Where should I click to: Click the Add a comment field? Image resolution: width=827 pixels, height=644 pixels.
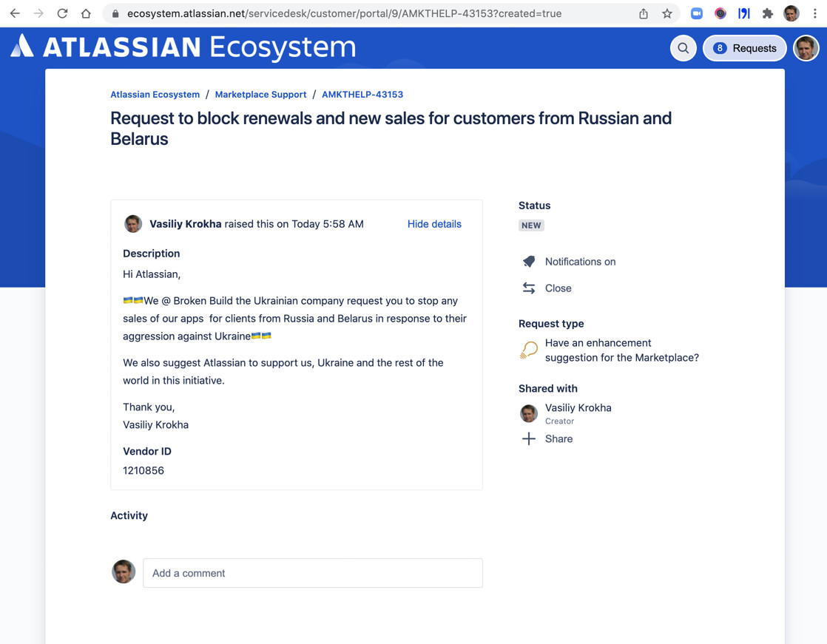click(x=313, y=573)
